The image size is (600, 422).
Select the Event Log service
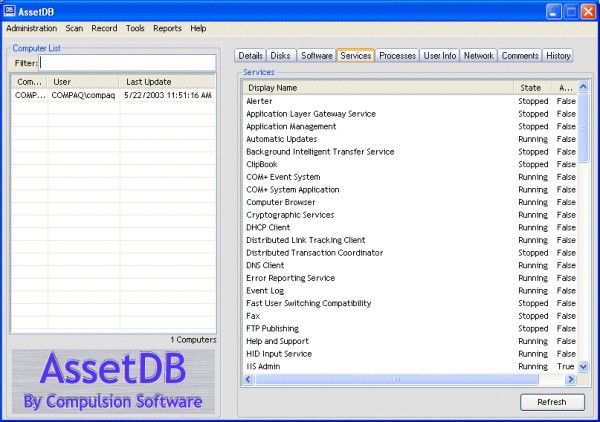(x=410, y=290)
